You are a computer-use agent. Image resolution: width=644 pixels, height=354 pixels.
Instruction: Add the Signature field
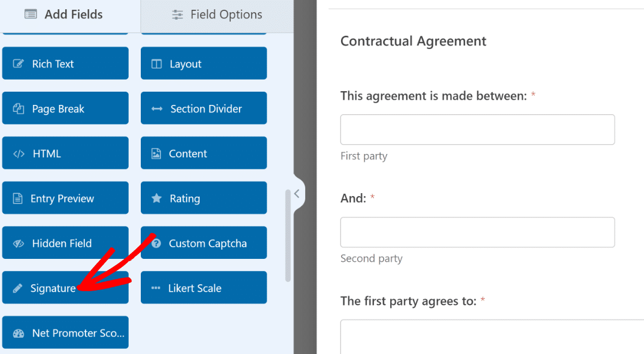(65, 288)
